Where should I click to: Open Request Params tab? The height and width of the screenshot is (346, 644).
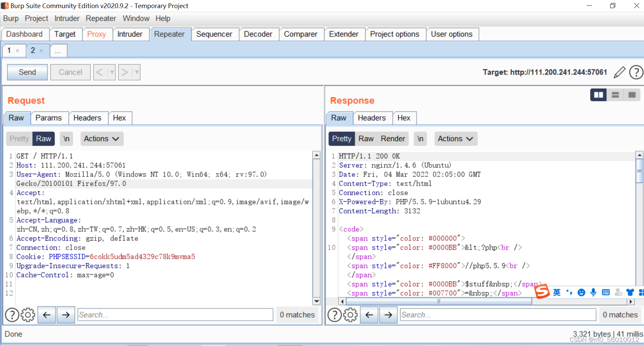click(x=49, y=118)
